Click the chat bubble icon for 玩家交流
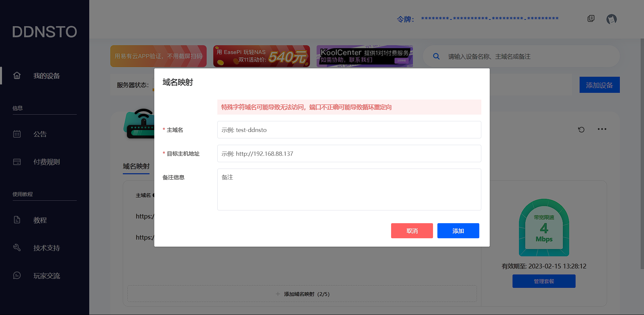Viewport: 644px width, 315px height. coord(17,275)
